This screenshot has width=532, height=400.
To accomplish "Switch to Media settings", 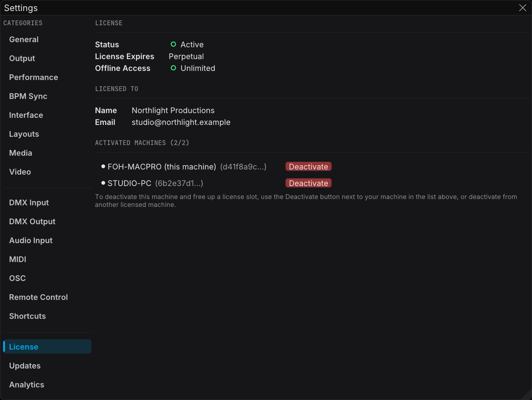I will (47, 153).
